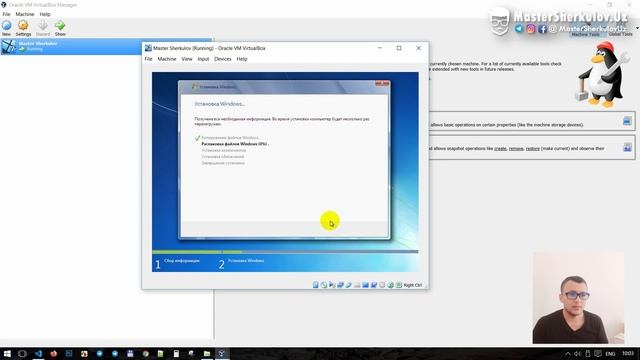
Task: Click the hard disk activity status icon
Action: (316, 285)
